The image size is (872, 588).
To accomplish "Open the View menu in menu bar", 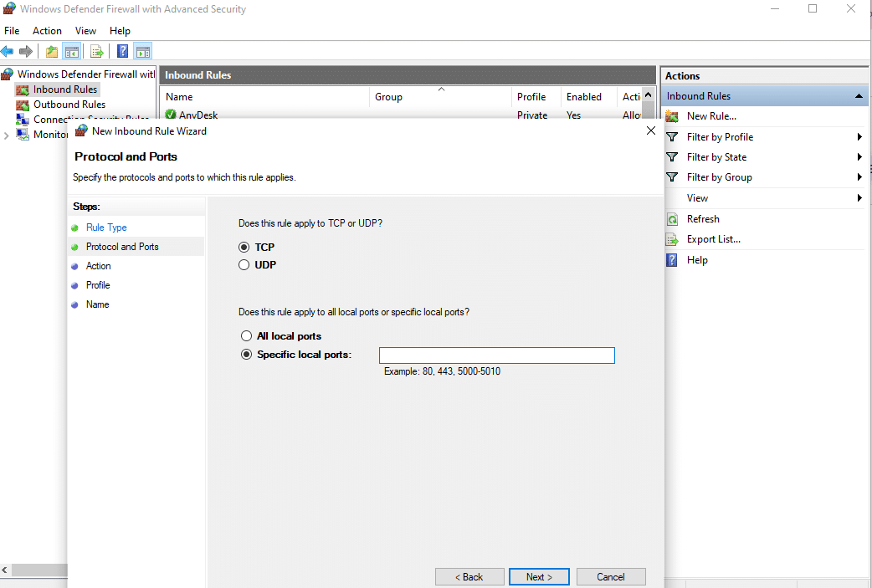I will click(x=85, y=31).
